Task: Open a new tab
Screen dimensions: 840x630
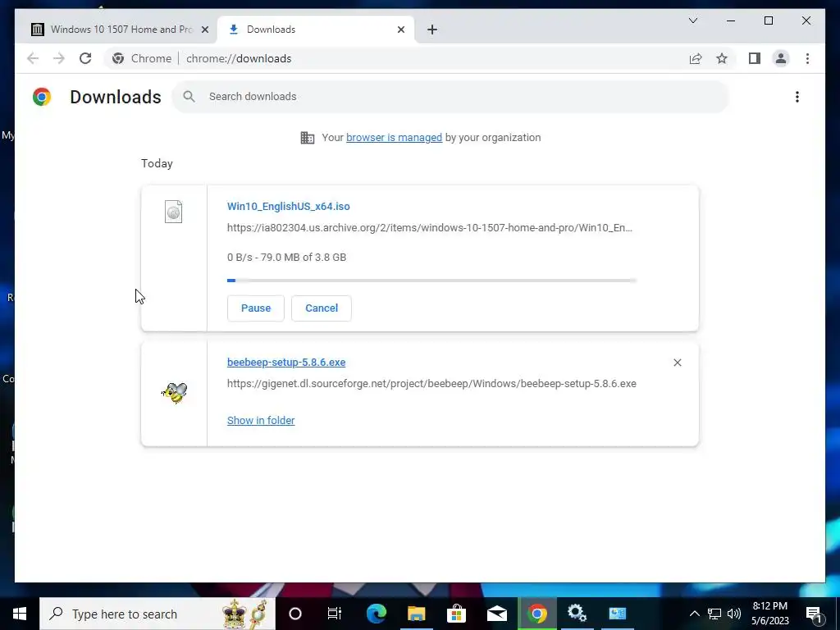Action: coord(432,30)
